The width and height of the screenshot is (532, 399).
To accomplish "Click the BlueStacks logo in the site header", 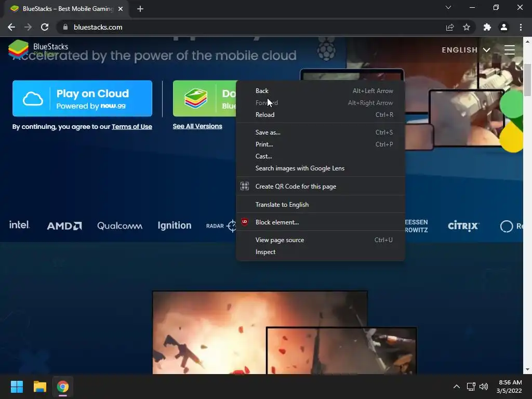I will [x=38, y=48].
